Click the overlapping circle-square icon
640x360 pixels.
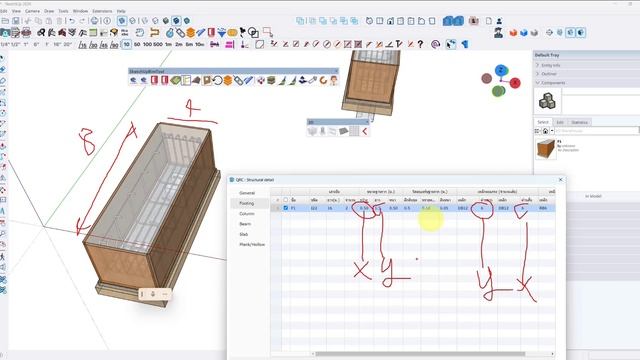253,32
